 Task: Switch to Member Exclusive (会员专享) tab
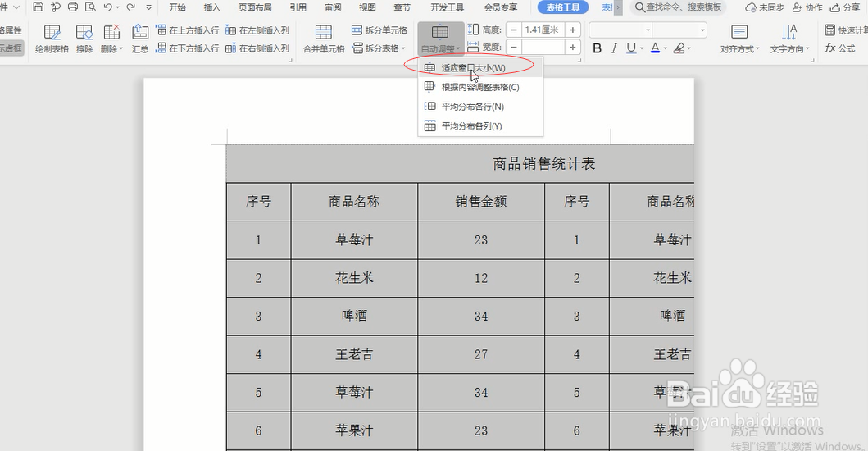501,7
